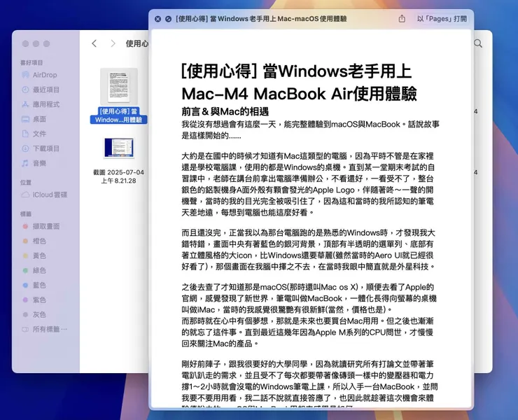Select the [使用心得] document thumbnail in Finder
This screenshot has height=420, width=518.
(x=119, y=87)
